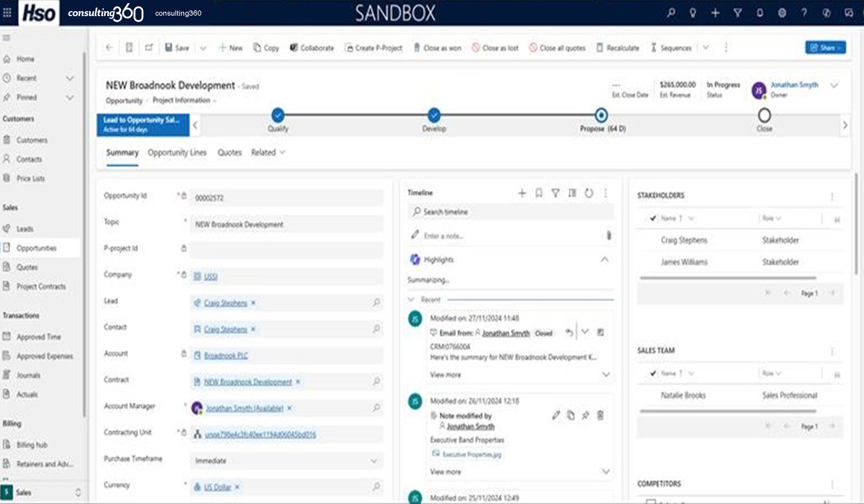Screen dimensions: 864x504
Task: Add a timeline record with plus icon
Action: [522, 193]
